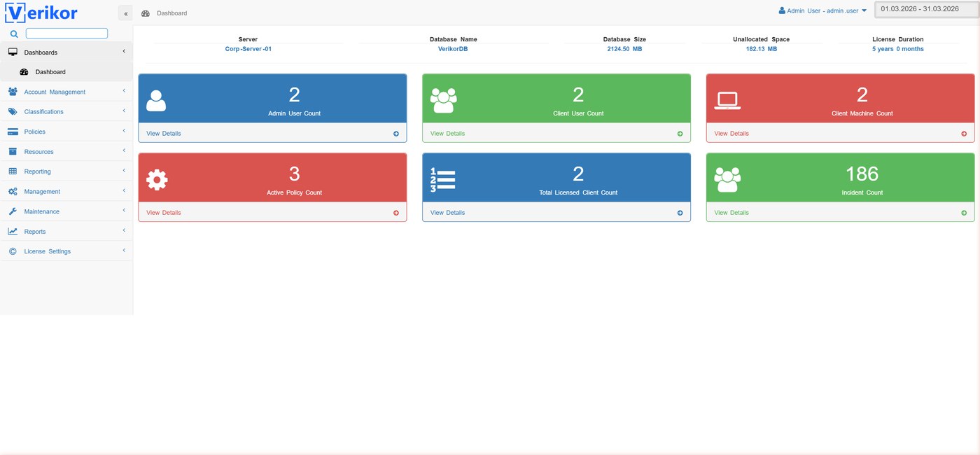Click arrow icon on Active Policy Count card
This screenshot has width=980, height=455.
click(x=396, y=213)
